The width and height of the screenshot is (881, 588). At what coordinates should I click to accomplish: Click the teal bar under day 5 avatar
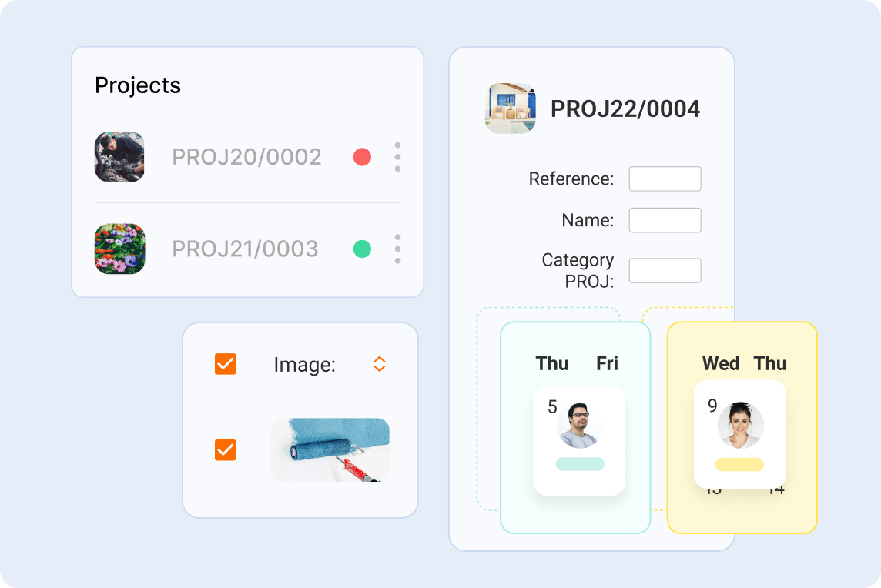580,464
